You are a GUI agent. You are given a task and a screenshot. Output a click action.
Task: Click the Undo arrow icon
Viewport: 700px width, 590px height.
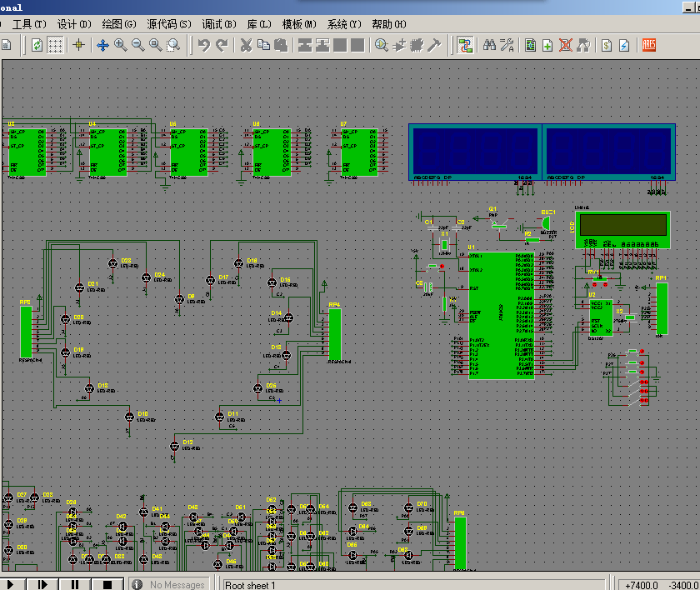[x=204, y=45]
